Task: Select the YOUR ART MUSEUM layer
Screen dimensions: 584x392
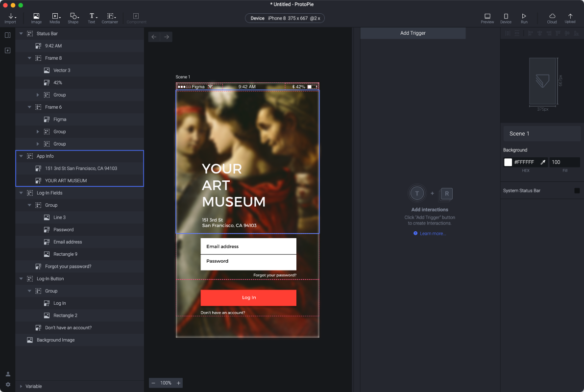Action: click(80, 181)
